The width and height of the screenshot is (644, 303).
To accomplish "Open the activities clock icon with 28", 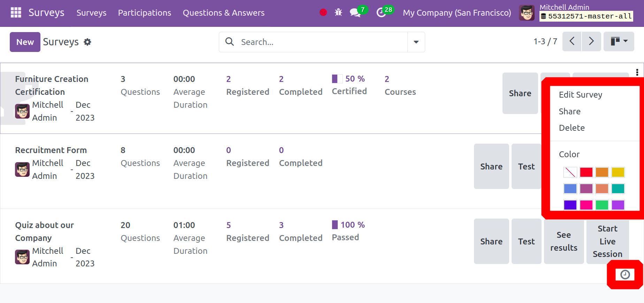I will click(381, 13).
